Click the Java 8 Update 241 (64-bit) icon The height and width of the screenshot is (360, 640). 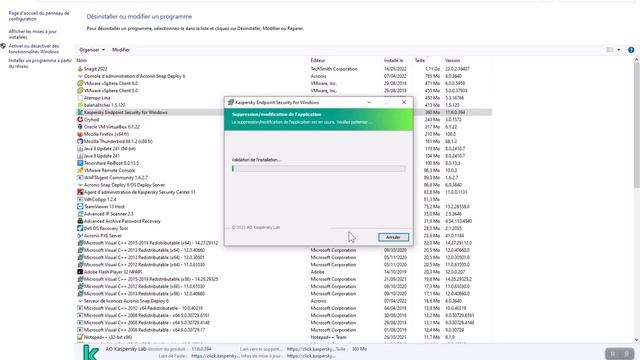click(80, 149)
